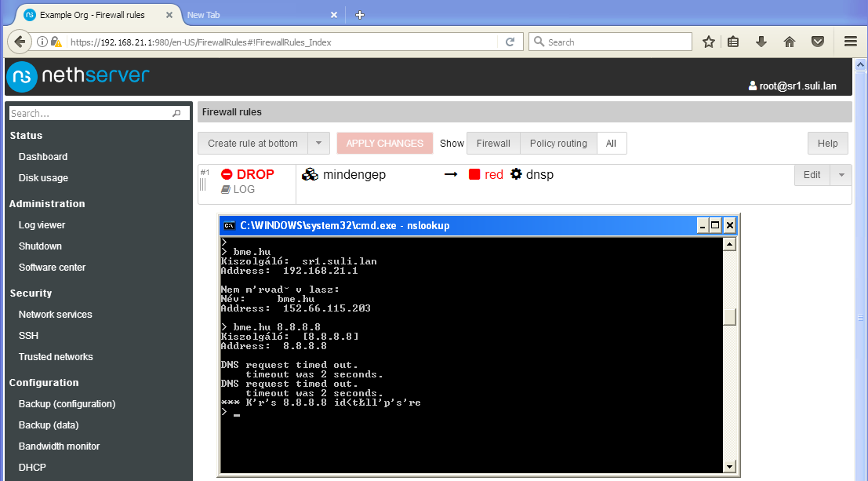
Task: Click the NethServer logo
Action: click(x=78, y=77)
